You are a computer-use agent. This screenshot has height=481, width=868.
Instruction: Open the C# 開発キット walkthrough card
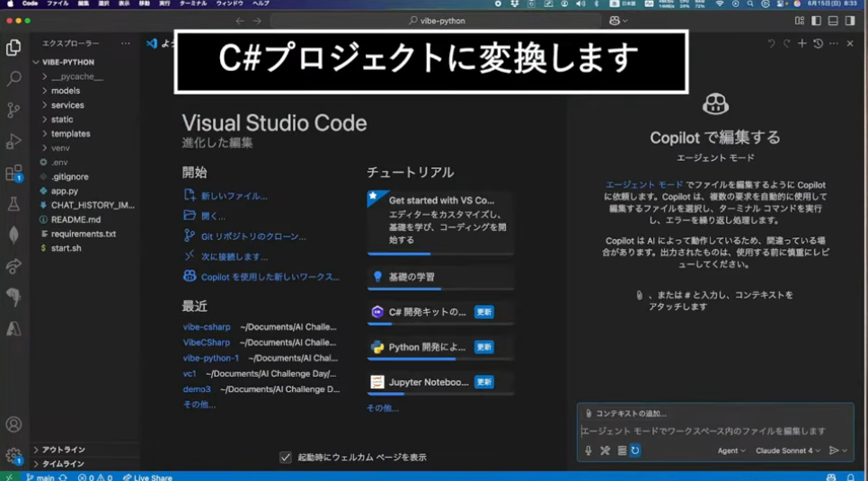440,313
